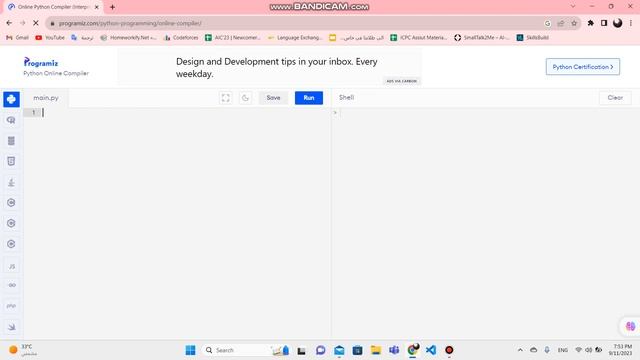Viewport: 640px width, 360px height.
Task: Open the Windows Start menu
Action: [190, 350]
